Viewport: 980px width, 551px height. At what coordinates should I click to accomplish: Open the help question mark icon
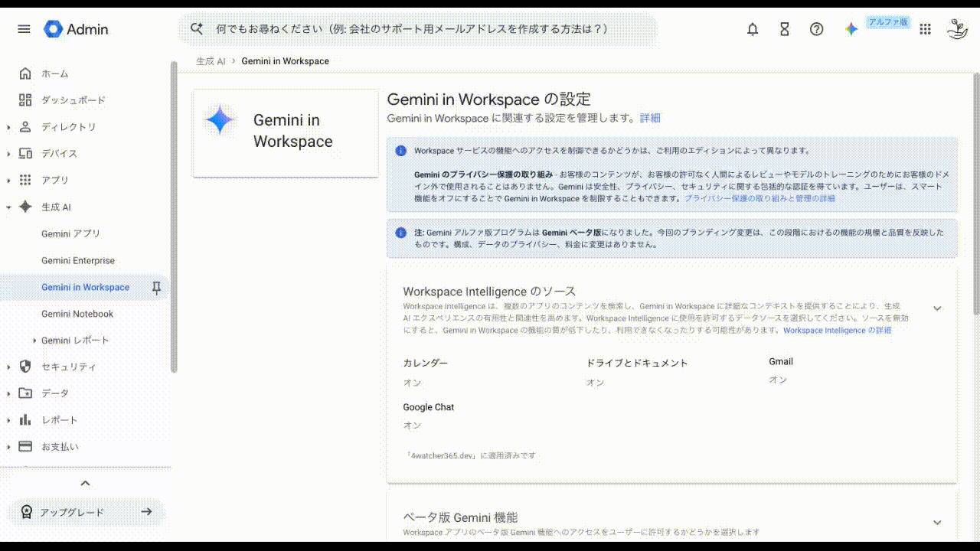click(x=816, y=29)
